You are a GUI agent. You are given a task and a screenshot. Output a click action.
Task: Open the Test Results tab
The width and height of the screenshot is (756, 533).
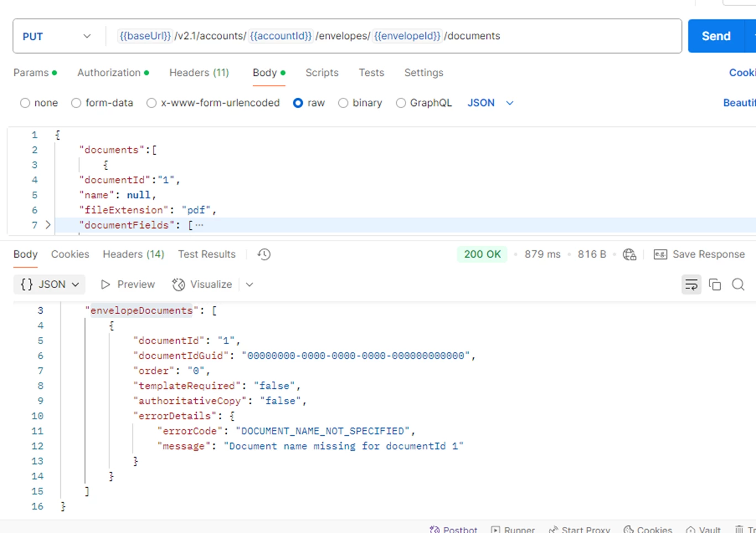[x=207, y=254]
